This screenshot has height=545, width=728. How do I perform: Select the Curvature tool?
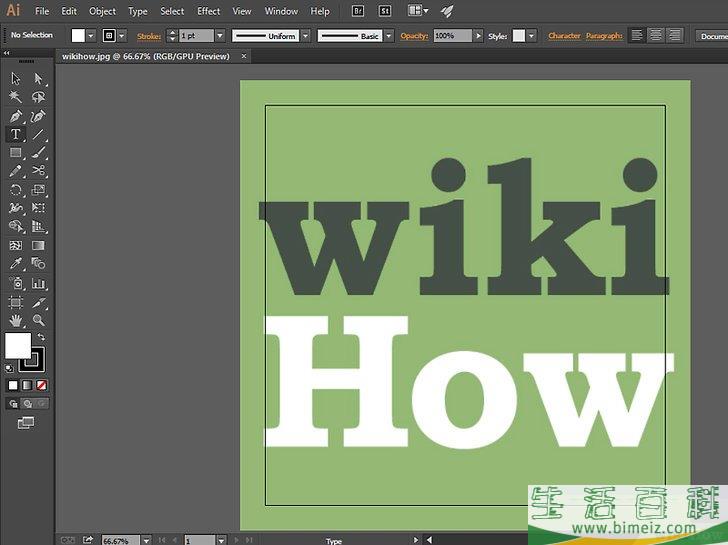(38, 116)
